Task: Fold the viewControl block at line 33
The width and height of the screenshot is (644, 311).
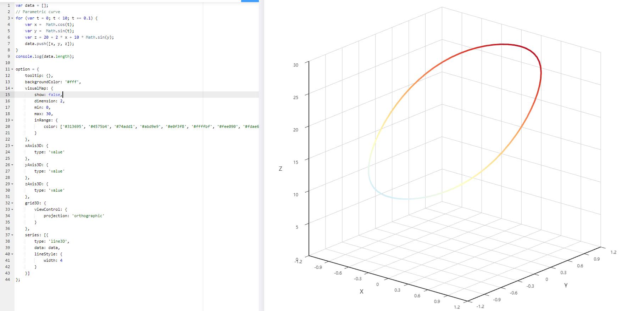Action: point(12,209)
